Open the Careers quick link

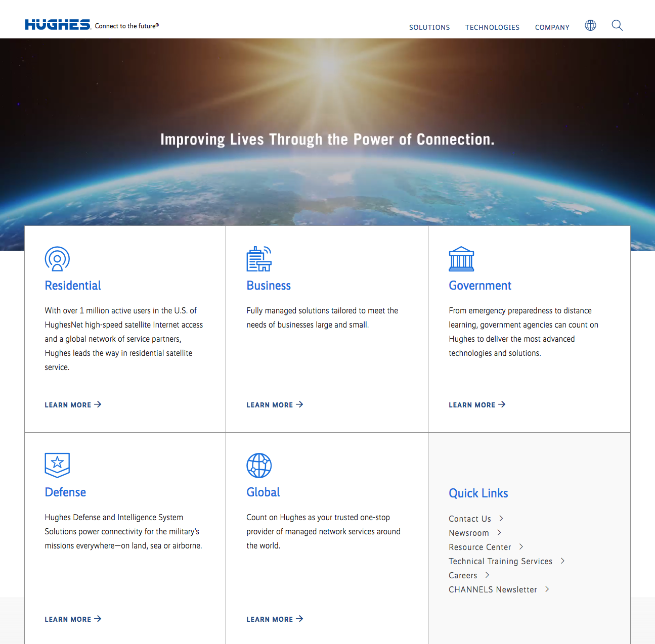pyautogui.click(x=463, y=575)
